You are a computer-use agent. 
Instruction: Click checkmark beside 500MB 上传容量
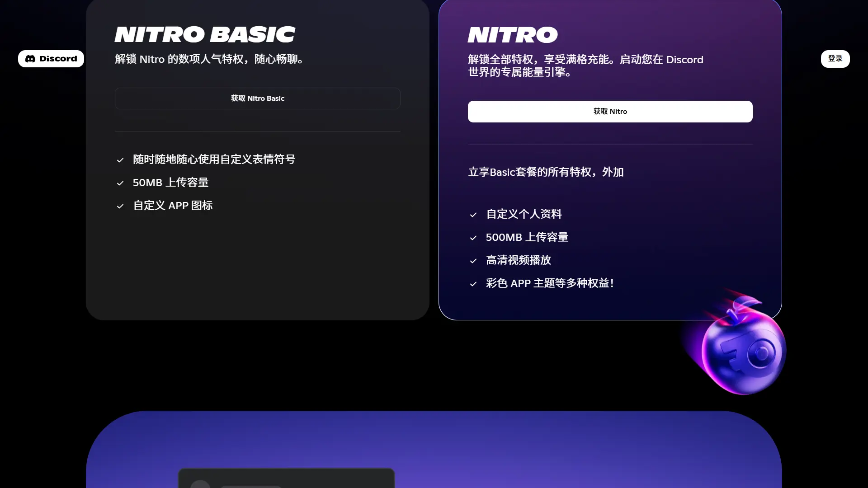click(473, 238)
